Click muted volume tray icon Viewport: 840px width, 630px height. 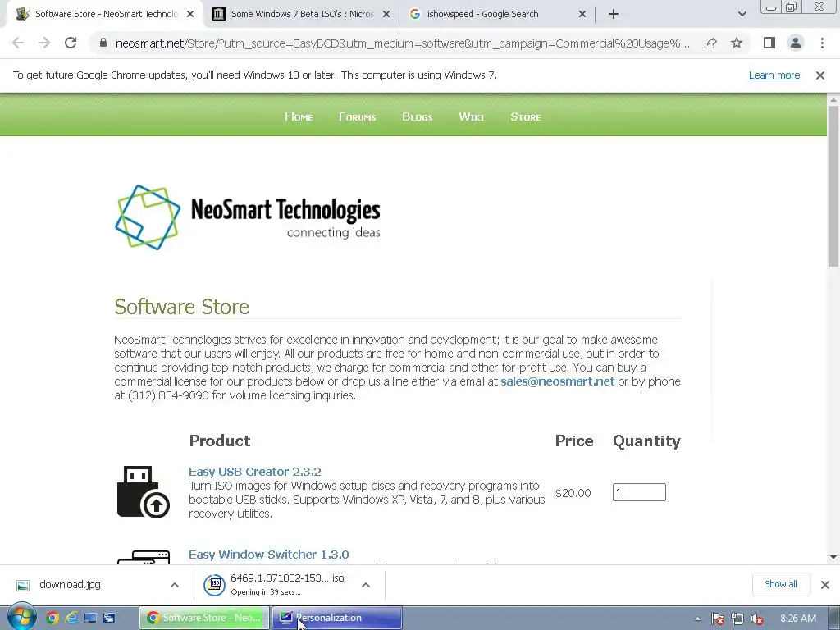click(757, 619)
